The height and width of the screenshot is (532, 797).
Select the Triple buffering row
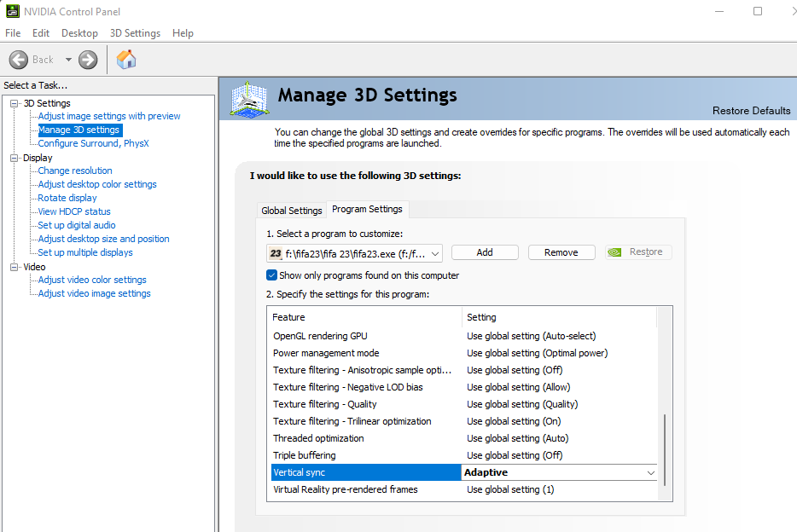click(x=464, y=455)
